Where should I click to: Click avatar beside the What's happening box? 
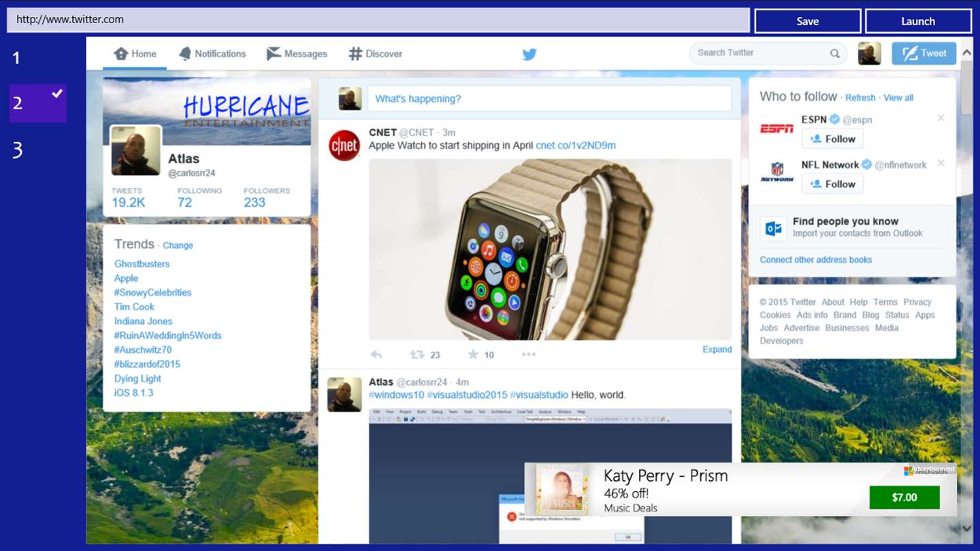(350, 99)
